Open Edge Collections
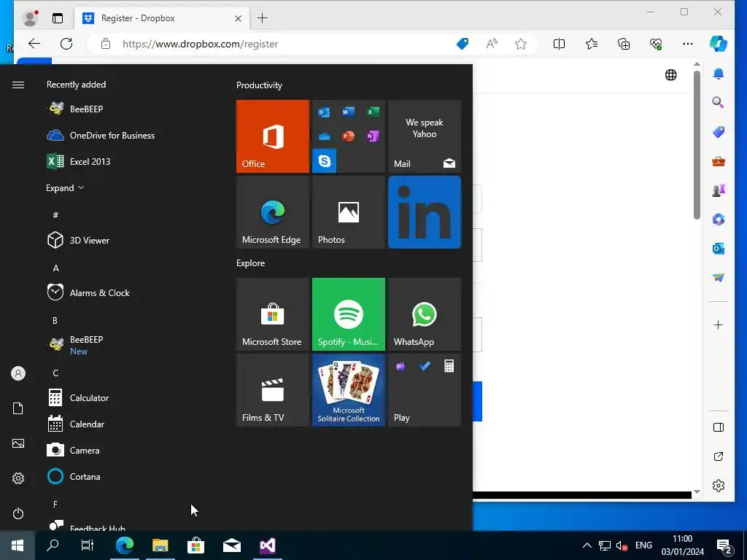The image size is (747, 560). pyautogui.click(x=624, y=44)
